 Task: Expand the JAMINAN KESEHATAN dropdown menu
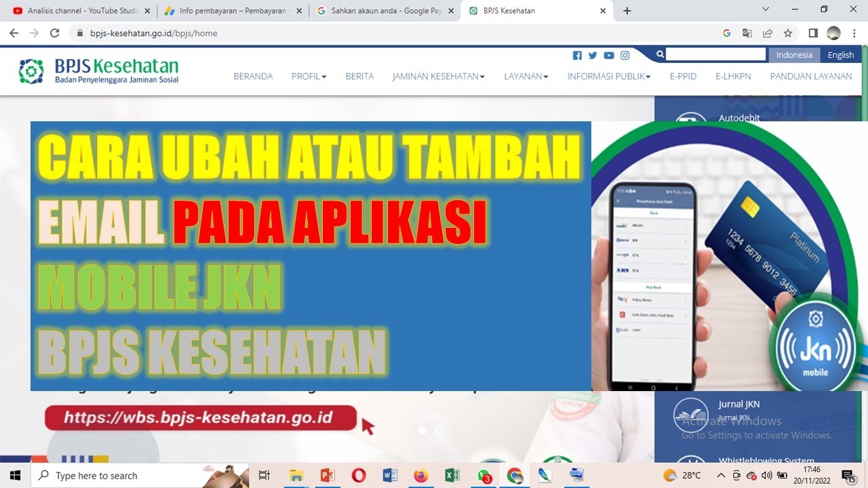(x=439, y=77)
